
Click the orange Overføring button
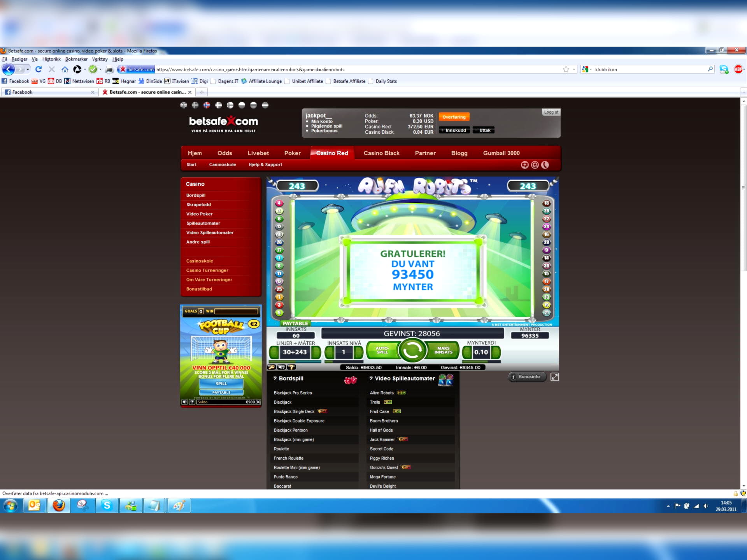point(454,117)
